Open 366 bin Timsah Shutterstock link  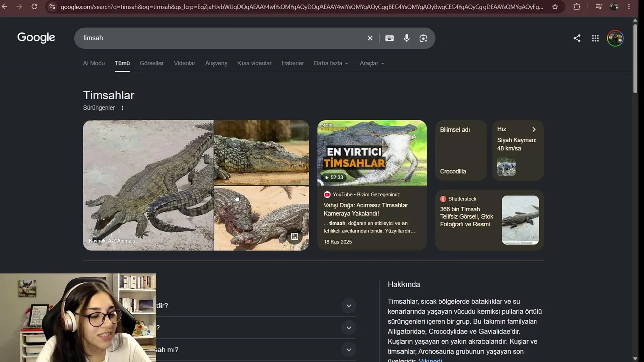[466, 217]
